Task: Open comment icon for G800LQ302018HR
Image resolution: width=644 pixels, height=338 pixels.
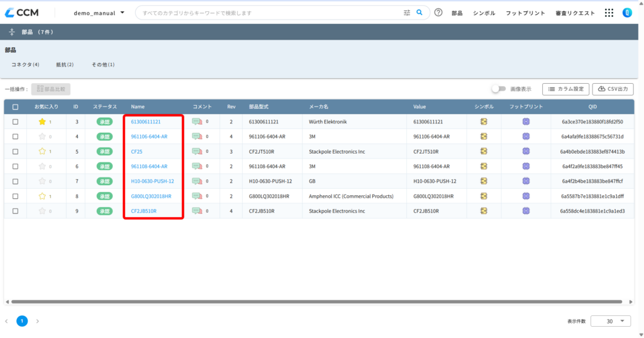Action: tap(197, 196)
